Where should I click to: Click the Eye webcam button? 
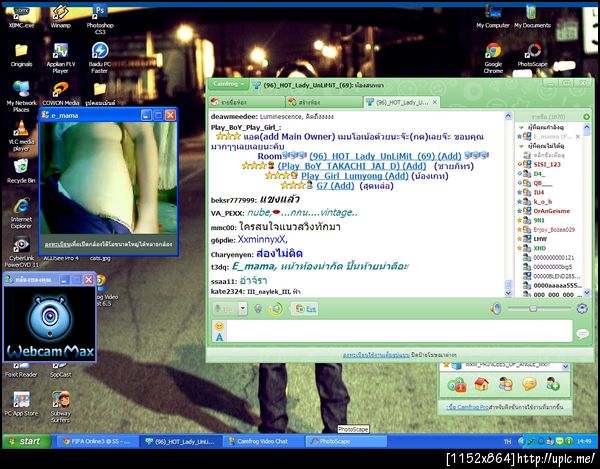tap(306, 308)
